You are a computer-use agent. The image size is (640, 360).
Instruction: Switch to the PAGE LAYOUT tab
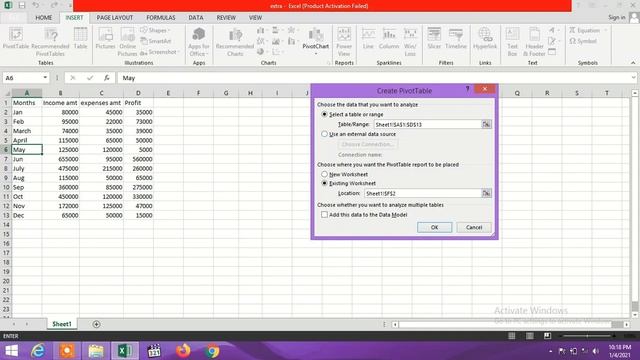click(x=115, y=18)
